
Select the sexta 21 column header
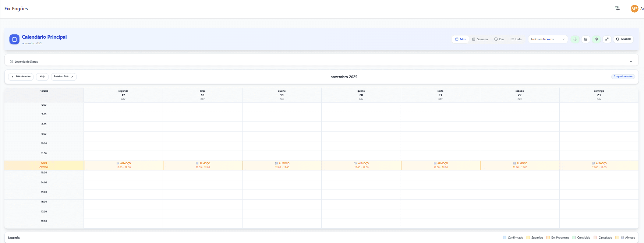coord(440,95)
